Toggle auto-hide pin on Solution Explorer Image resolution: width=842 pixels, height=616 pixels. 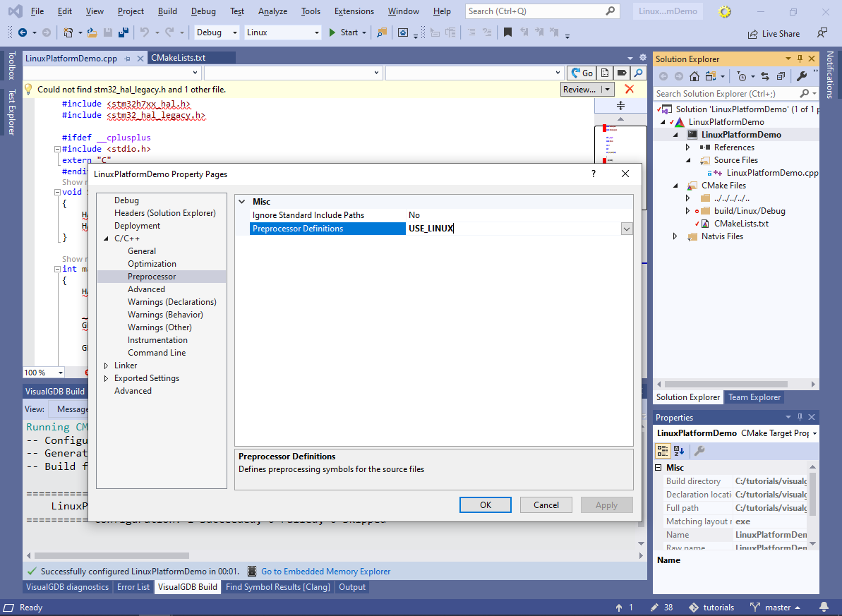click(x=800, y=59)
